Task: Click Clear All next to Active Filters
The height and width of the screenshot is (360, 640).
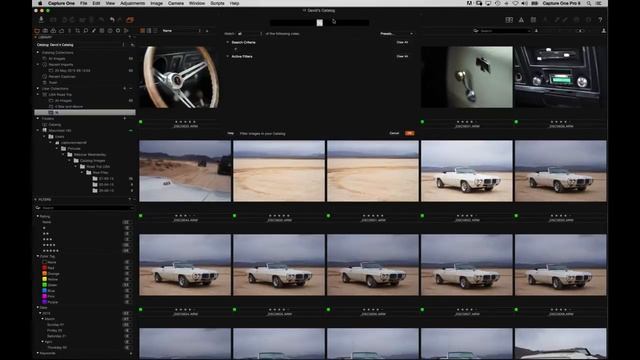Action: click(402, 56)
